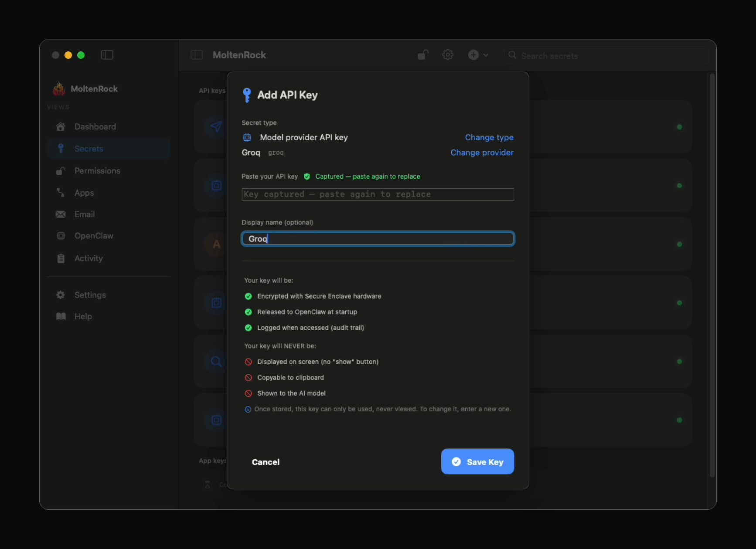The height and width of the screenshot is (549, 756).
Task: Click the magnifier row icon behind the dialog
Action: pyautogui.click(x=216, y=362)
